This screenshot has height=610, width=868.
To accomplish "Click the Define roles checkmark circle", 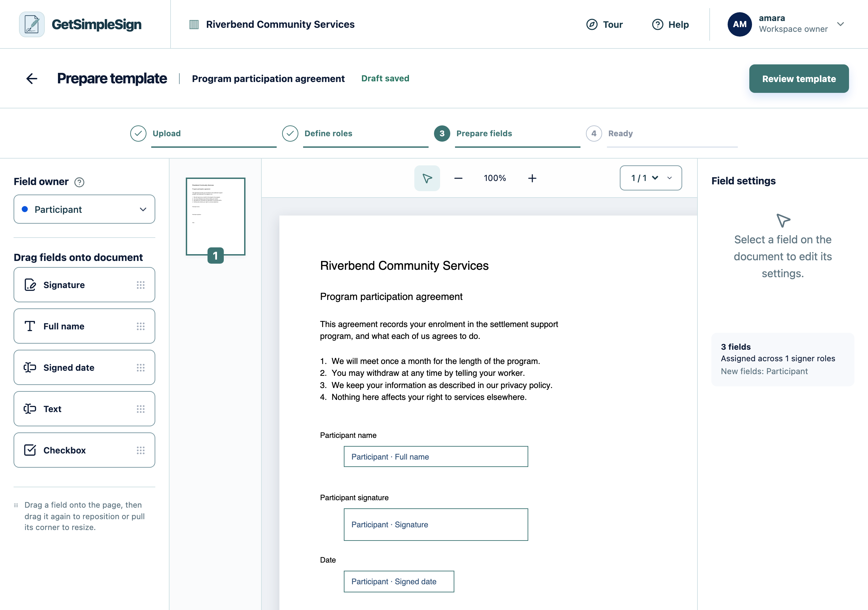I will 290,134.
